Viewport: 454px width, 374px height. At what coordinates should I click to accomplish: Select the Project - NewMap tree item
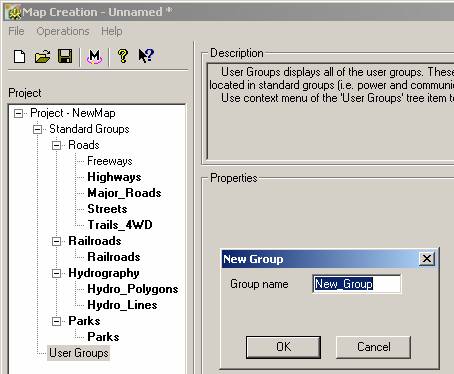[73, 113]
